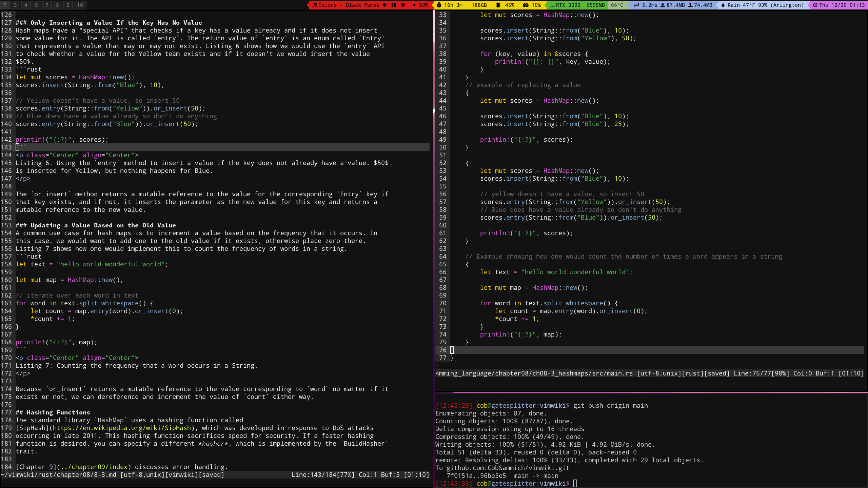868x488 pixels.
Task: Click the Thu 12/30 01:13 date text
Action: tap(842, 5)
